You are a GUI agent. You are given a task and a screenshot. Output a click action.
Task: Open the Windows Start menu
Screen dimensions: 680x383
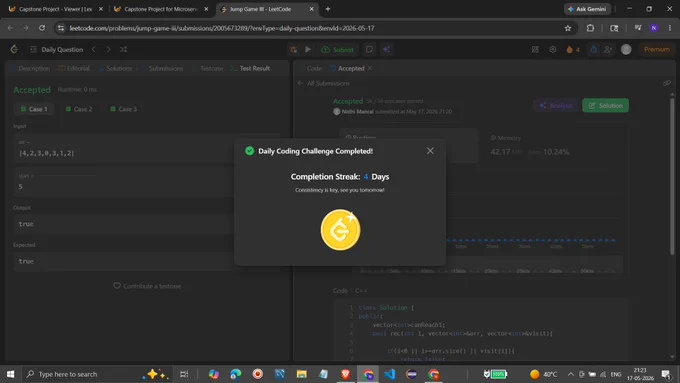tap(10, 374)
